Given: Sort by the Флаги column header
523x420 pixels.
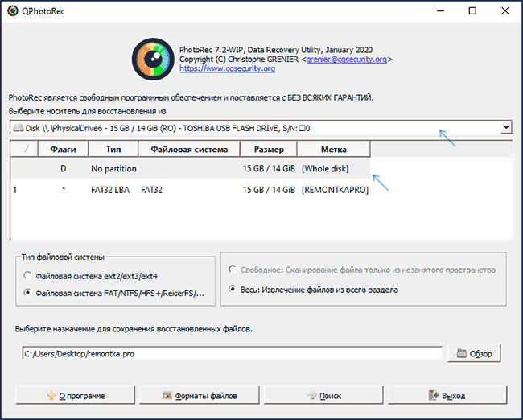Looking at the screenshot, I should 63,149.
